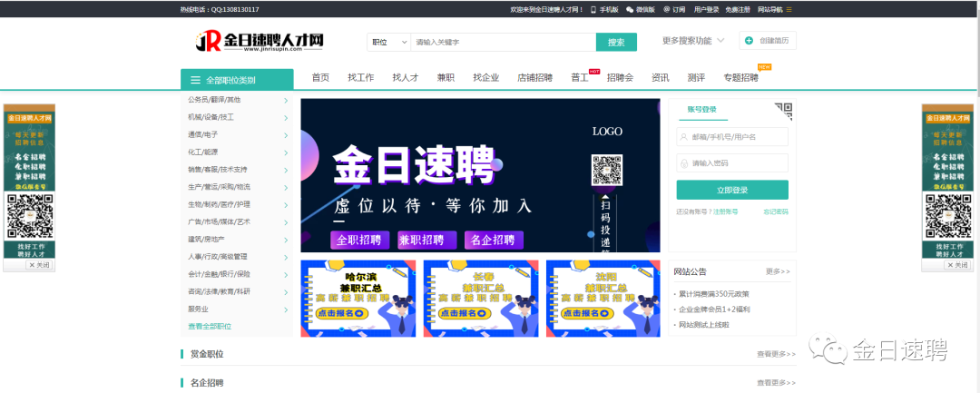Screen dimensions: 980x393
Task: Close the right floating advertisement
Action: click(x=957, y=265)
